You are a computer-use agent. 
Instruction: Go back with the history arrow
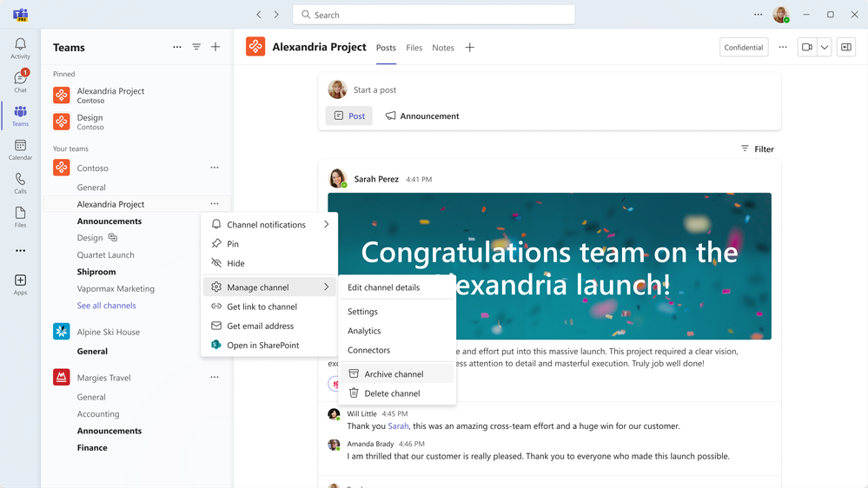point(259,15)
